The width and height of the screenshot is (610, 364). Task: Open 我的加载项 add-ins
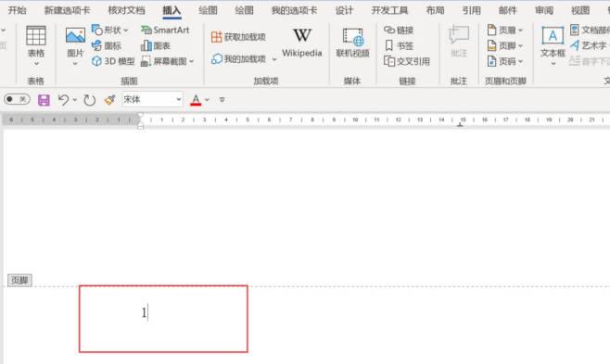(238, 59)
